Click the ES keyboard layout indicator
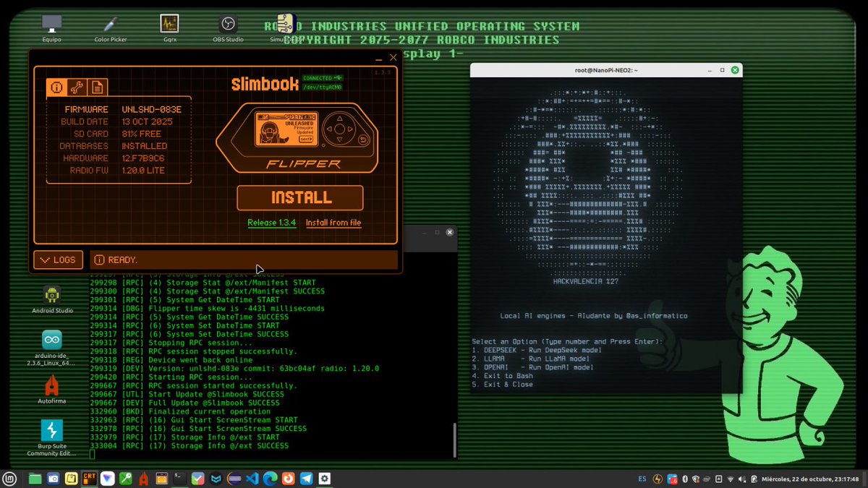The image size is (868, 488). click(x=642, y=479)
